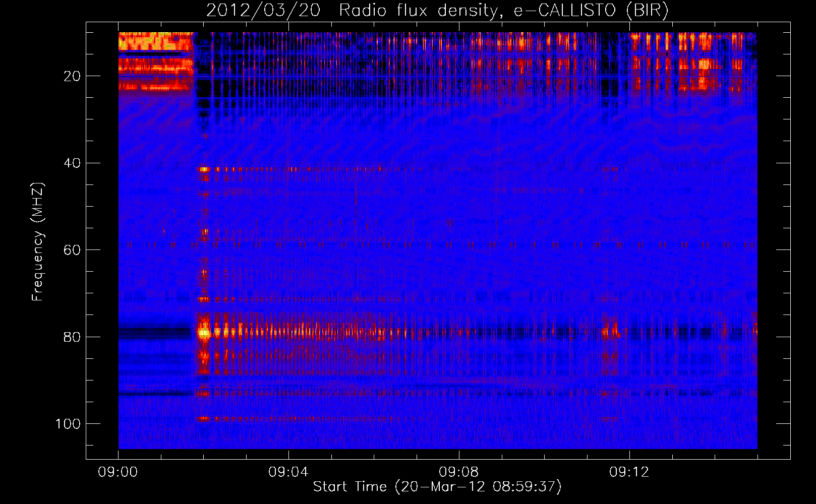Select the 09:00 time tick label
This screenshot has width=816, height=504.
pos(118,472)
